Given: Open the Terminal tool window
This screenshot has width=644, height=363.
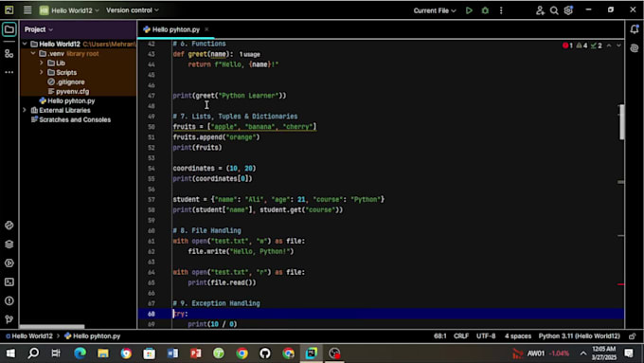Looking at the screenshot, I should [9, 282].
